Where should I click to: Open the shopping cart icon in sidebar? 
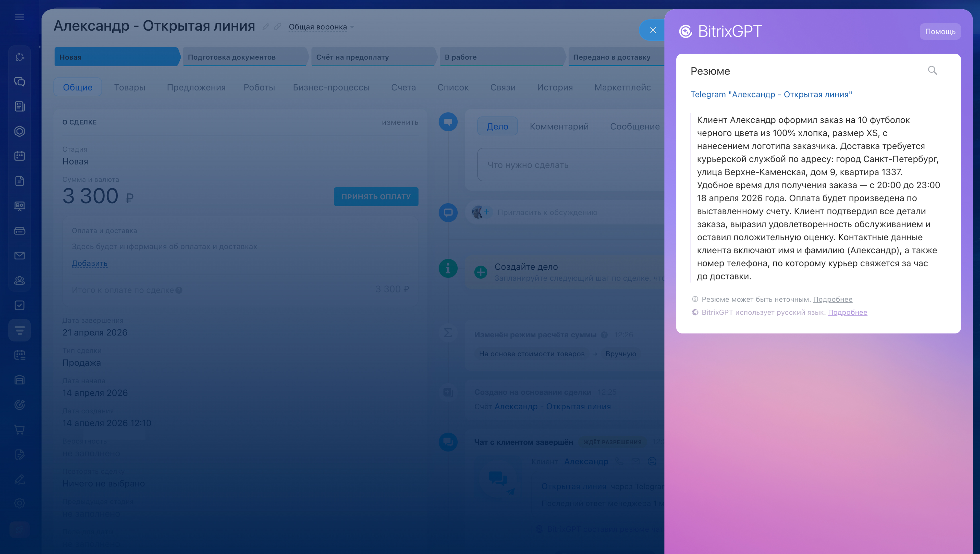point(19,430)
